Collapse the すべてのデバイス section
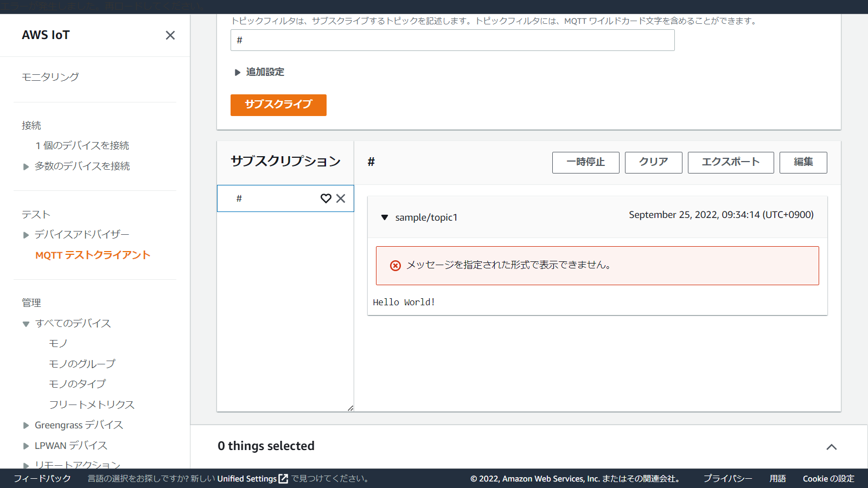868x488 pixels. [x=26, y=324]
